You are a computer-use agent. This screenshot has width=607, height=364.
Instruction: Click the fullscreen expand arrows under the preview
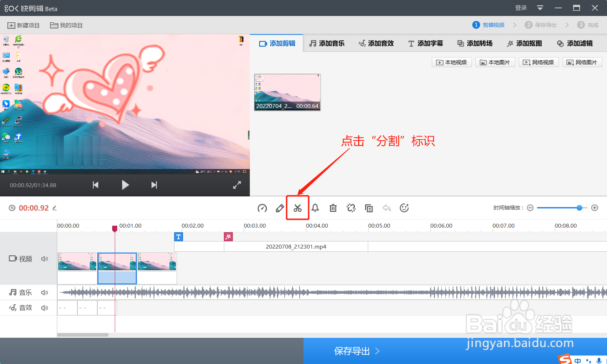tap(237, 185)
